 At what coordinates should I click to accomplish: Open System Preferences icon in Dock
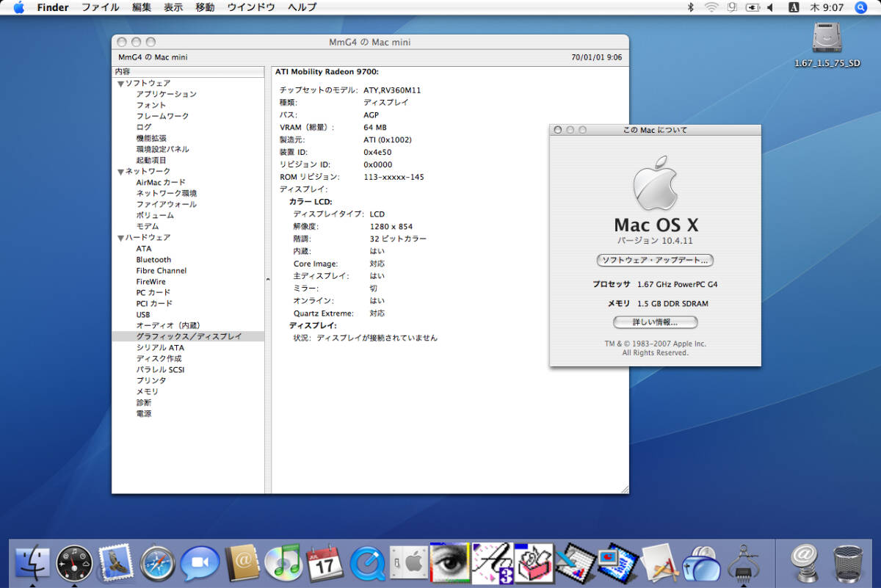pyautogui.click(x=408, y=563)
